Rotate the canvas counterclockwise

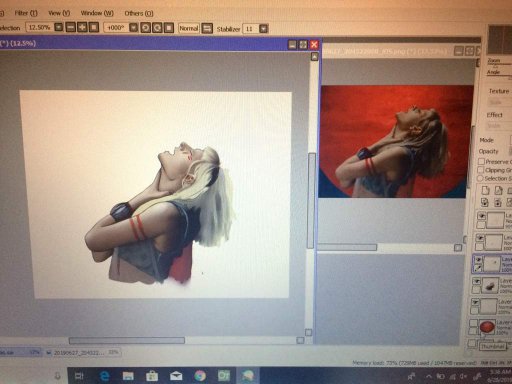[x=145, y=28]
